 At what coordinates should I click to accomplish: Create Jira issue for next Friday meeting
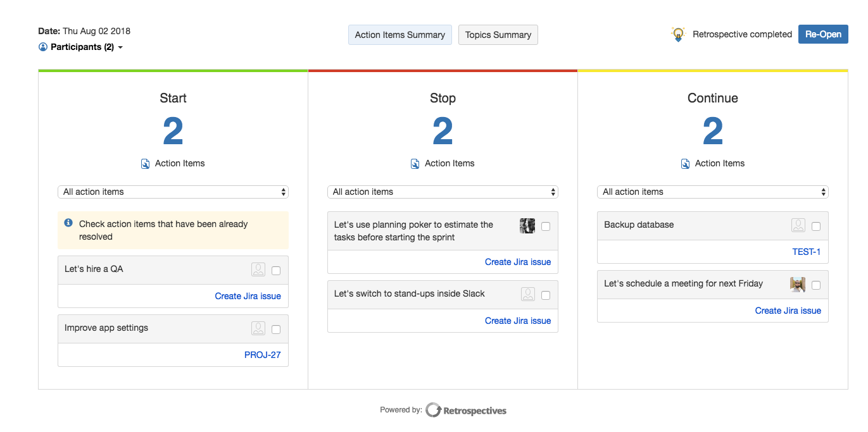point(788,311)
